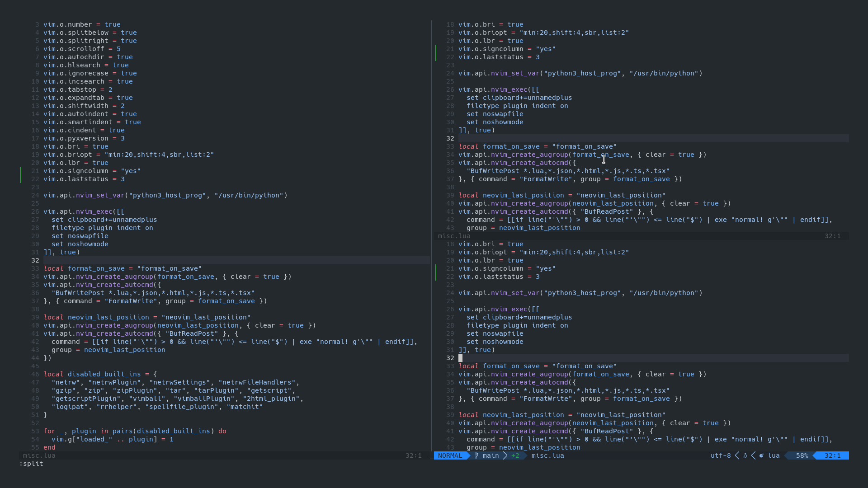The height and width of the screenshot is (488, 868).
Task: Click the green change marker at line 21, left window
Action: tap(21, 171)
